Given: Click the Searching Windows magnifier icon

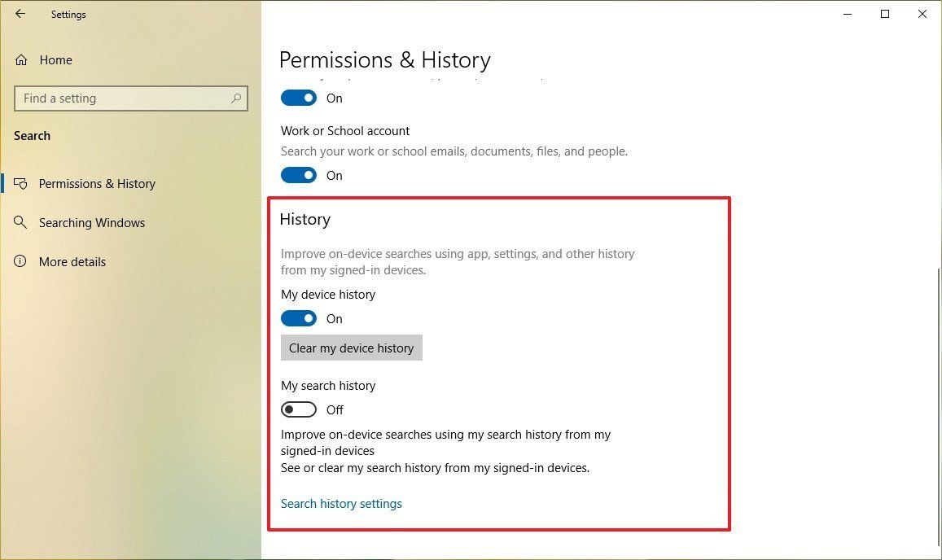Looking at the screenshot, I should [22, 222].
